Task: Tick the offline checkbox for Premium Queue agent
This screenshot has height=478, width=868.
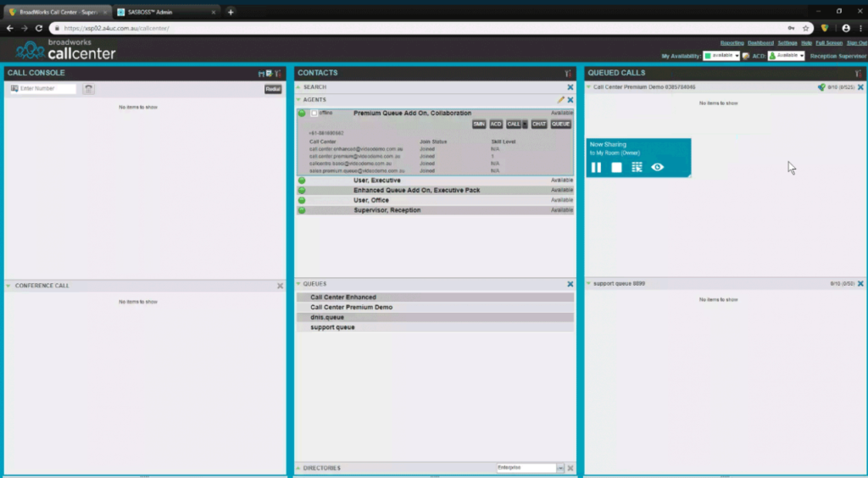Action: (314, 114)
